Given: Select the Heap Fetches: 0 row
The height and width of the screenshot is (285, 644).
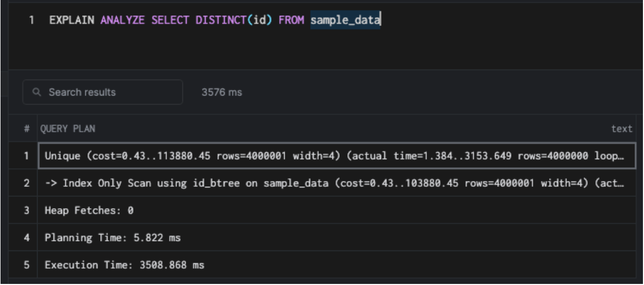Looking at the screenshot, I should (x=337, y=210).
